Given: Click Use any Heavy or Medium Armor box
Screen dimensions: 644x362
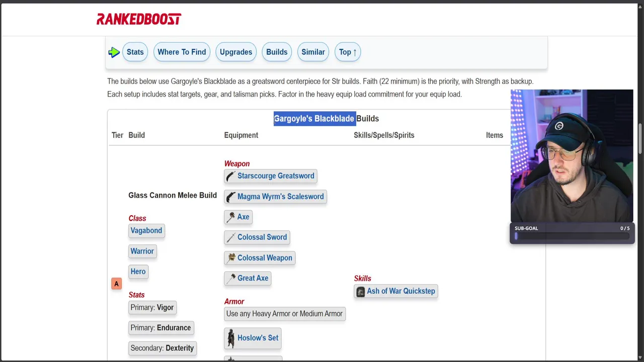Looking at the screenshot, I should (x=285, y=314).
